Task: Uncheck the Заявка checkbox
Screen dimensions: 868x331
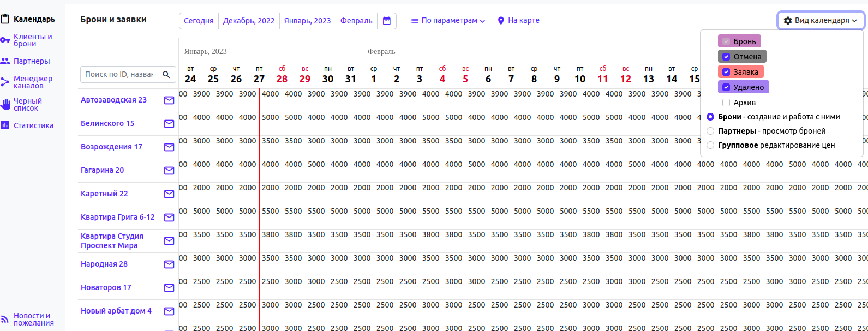Action: pyautogui.click(x=726, y=72)
